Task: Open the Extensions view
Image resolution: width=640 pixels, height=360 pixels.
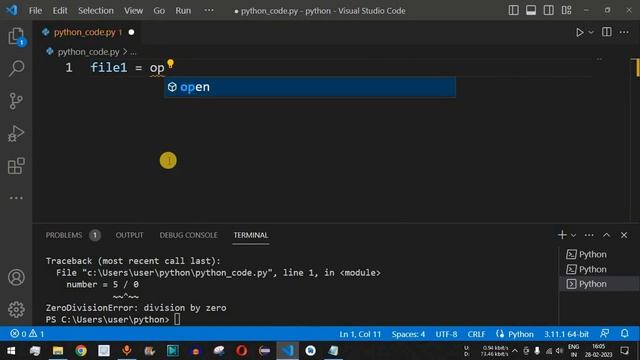Action: (x=16, y=166)
